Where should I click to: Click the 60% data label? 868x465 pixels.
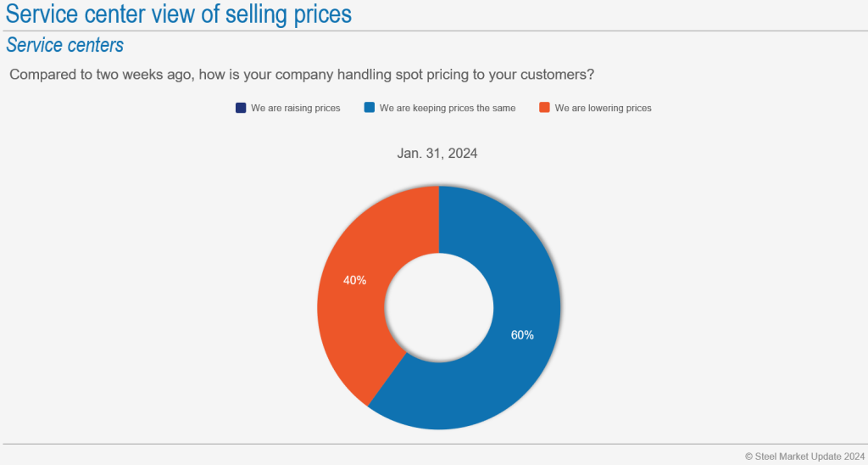(x=522, y=335)
